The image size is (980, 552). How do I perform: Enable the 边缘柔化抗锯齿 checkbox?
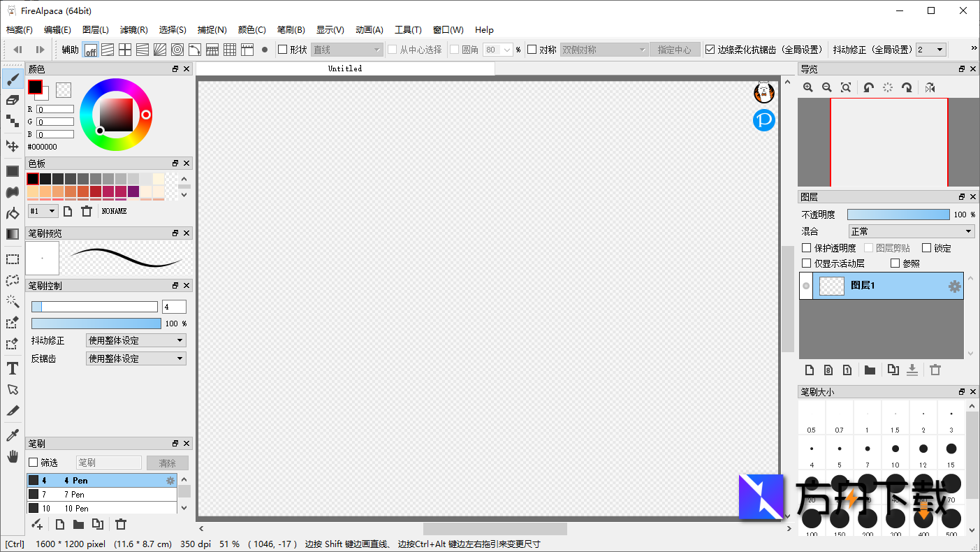711,49
